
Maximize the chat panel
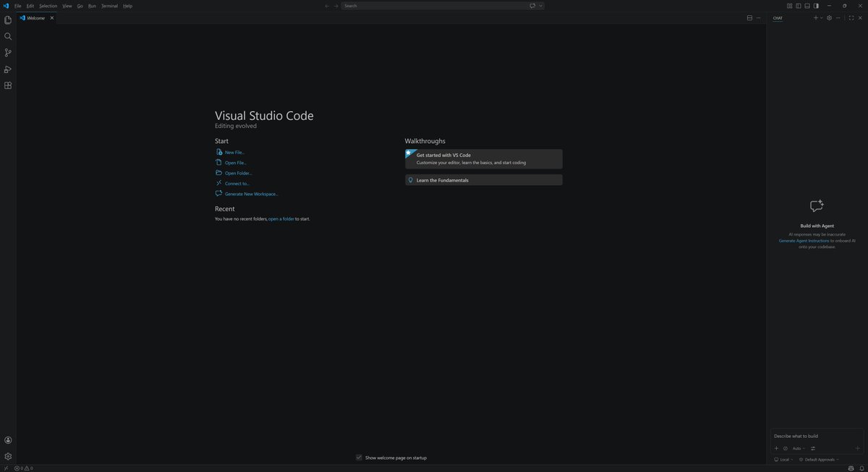pyautogui.click(x=851, y=17)
